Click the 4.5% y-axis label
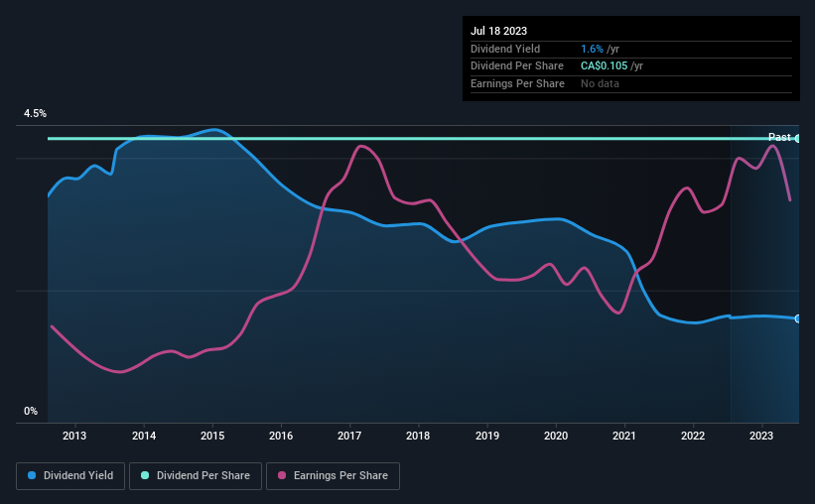This screenshot has width=815, height=504. click(35, 113)
